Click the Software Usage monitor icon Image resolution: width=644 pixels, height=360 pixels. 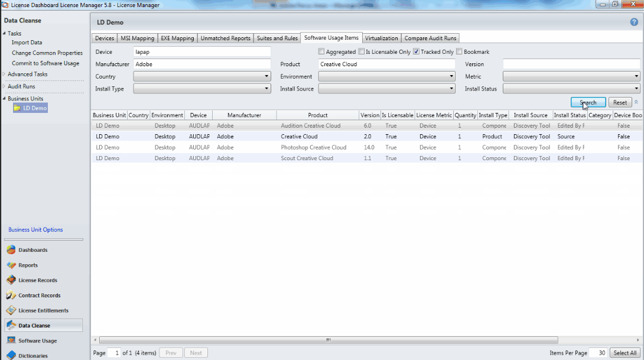coord(11,341)
